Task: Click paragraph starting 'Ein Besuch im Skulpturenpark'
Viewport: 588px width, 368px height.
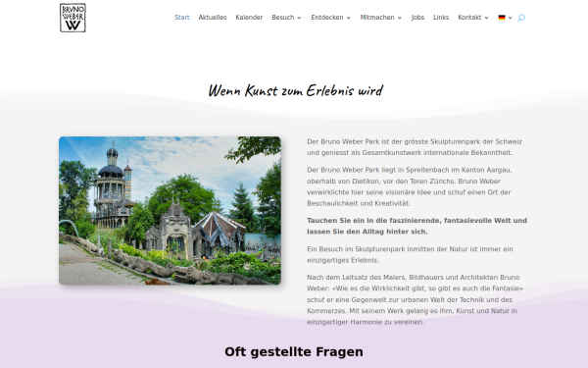Action: (x=410, y=254)
